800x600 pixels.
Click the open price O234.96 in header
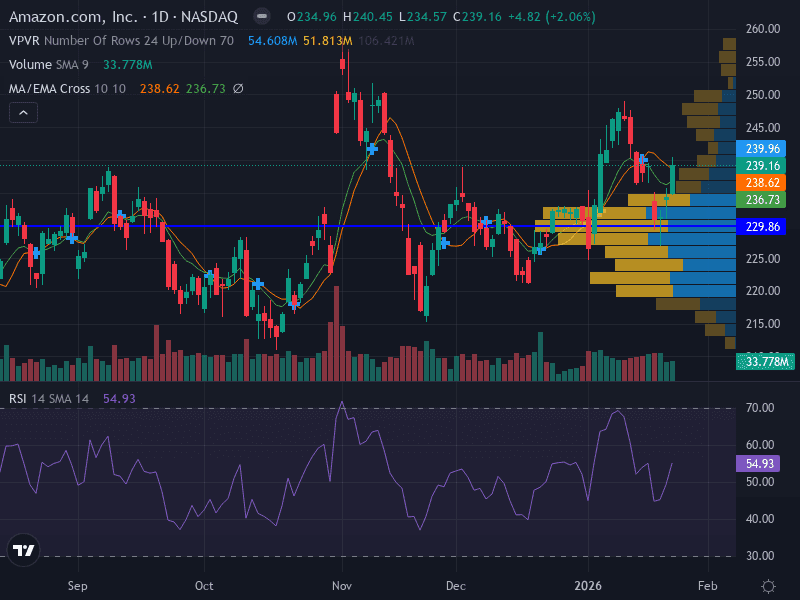(312, 17)
